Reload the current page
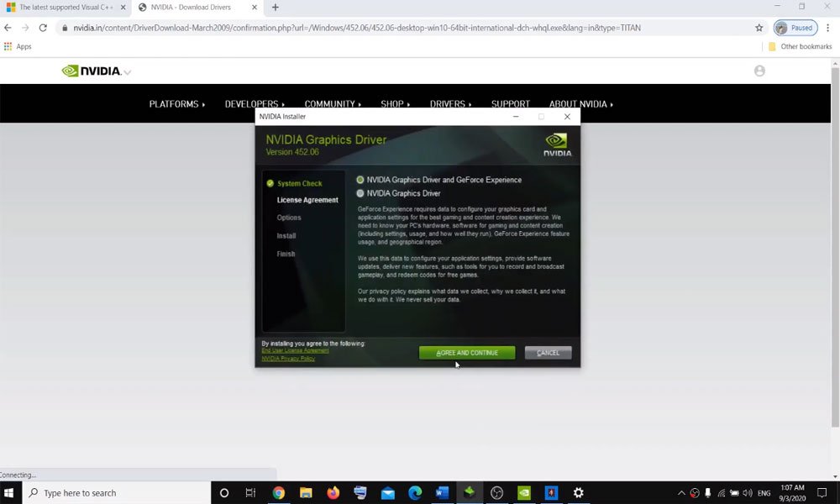The height and width of the screenshot is (504, 840). [x=43, y=28]
